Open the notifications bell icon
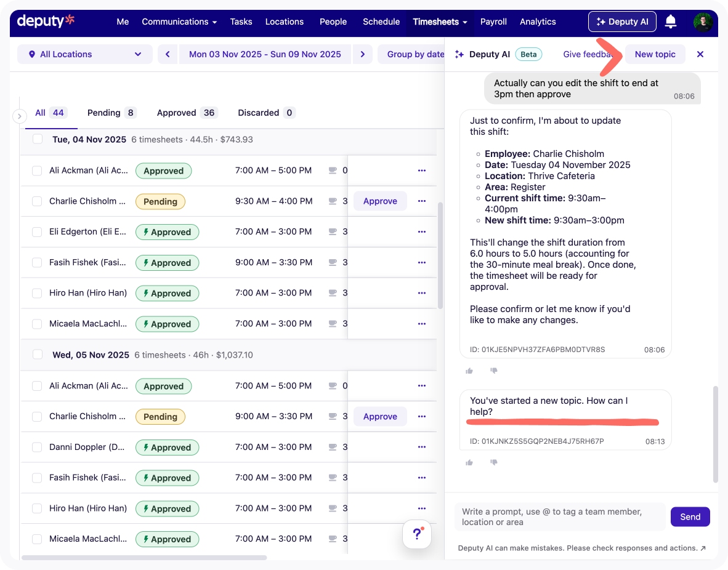This screenshot has width=728, height=570. tap(671, 22)
